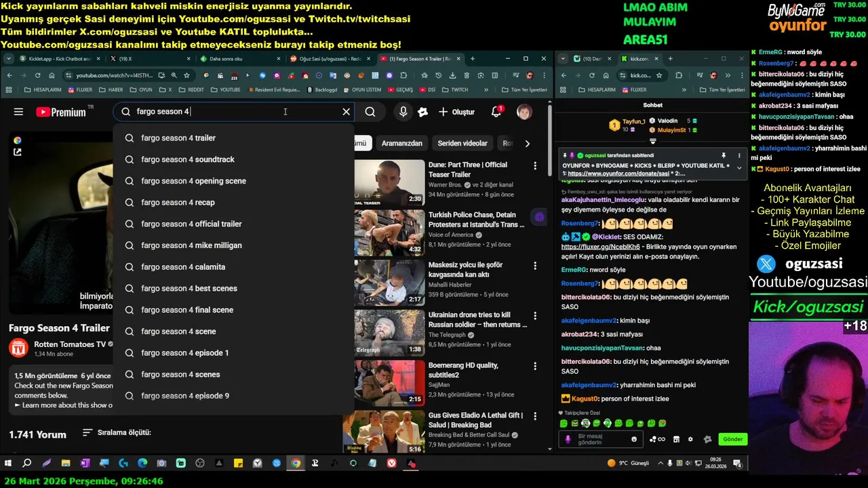Click the YouTube magnifier search button
The image size is (868, 488).
(x=370, y=112)
